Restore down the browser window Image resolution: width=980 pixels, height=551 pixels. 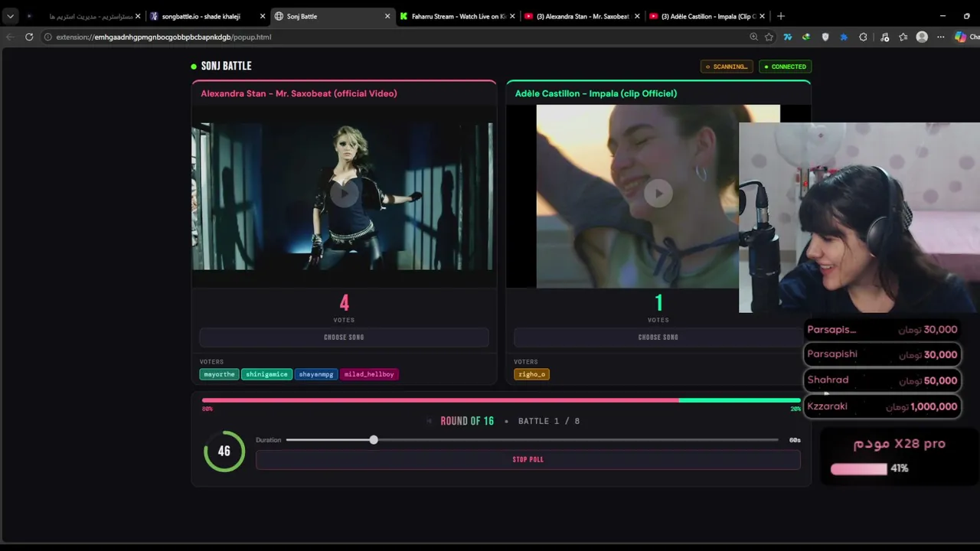965,16
